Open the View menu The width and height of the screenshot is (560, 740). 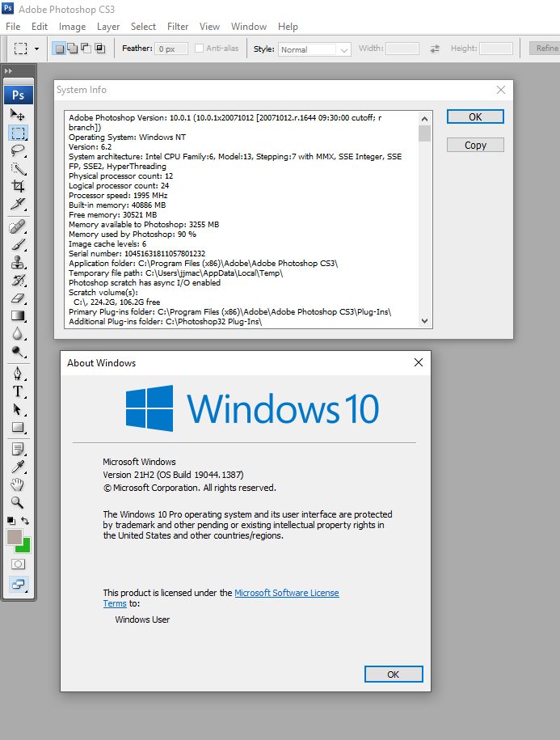(209, 27)
